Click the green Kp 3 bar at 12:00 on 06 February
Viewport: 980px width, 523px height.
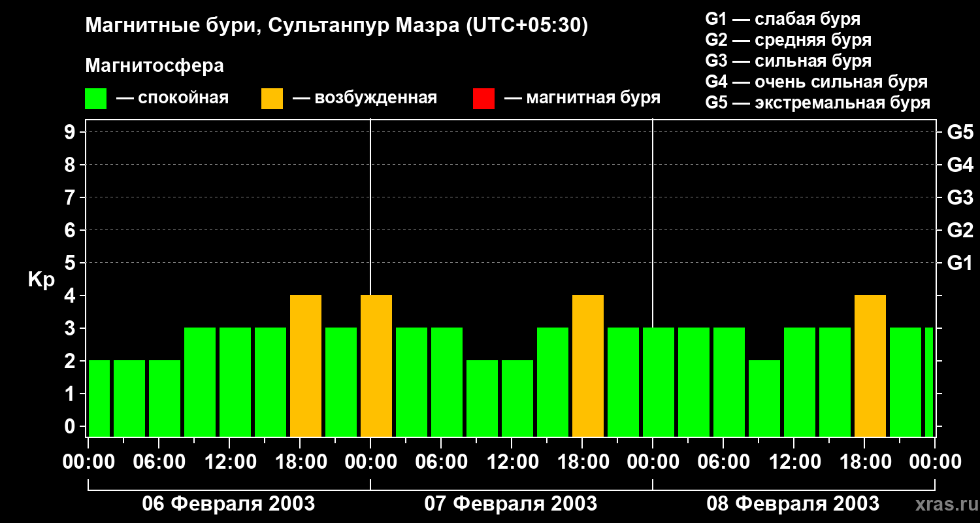[235, 382]
